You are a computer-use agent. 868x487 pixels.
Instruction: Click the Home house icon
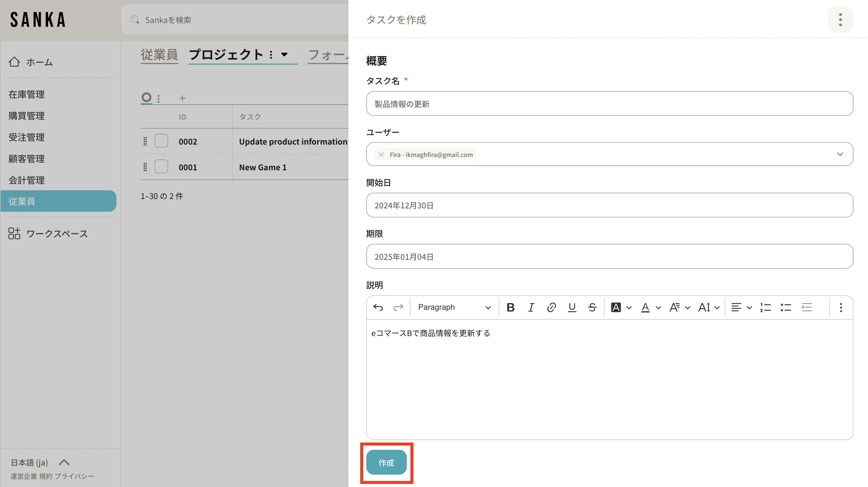(14, 62)
